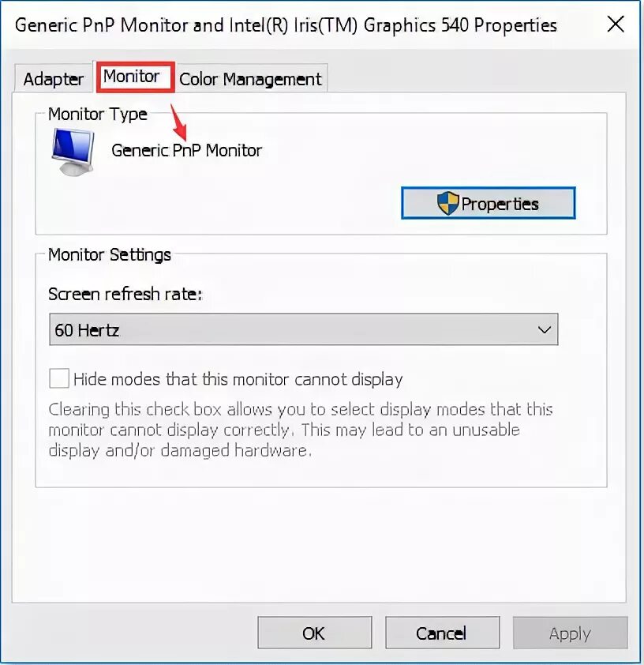This screenshot has height=665, width=644.
Task: Click the blue monitor icon under Monitor Type
Action: click(73, 152)
